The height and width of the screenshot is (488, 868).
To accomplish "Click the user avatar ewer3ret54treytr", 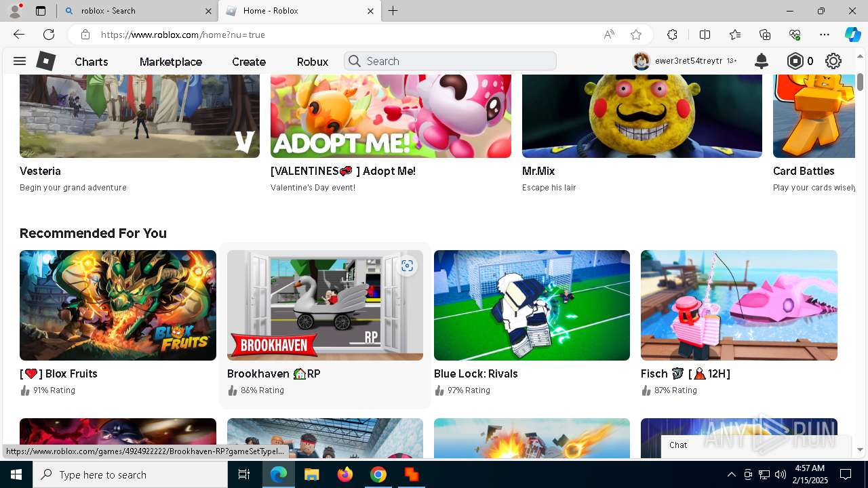I will (x=642, y=61).
